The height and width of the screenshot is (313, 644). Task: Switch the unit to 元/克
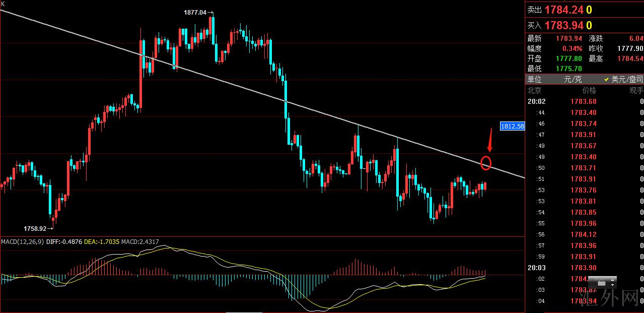tap(572, 80)
